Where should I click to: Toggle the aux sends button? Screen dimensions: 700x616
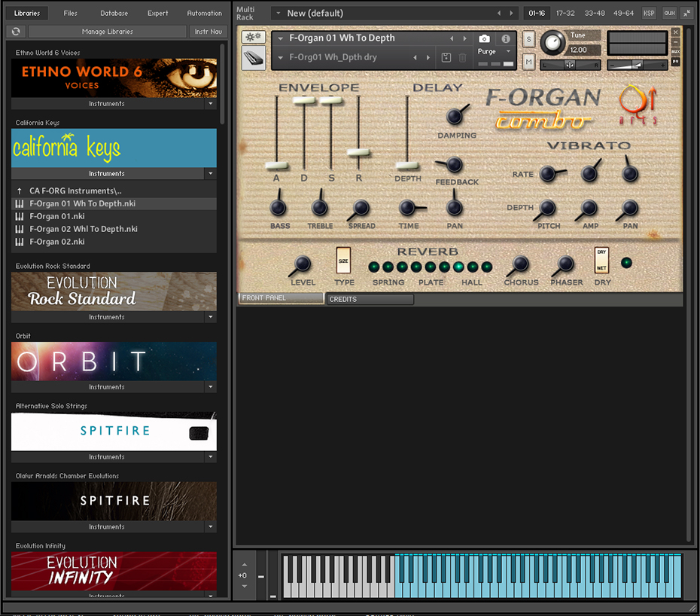(x=669, y=14)
